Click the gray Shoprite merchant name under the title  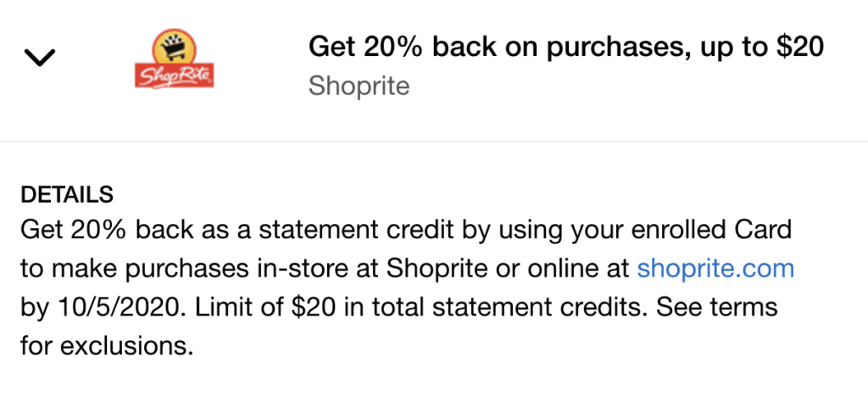(359, 86)
